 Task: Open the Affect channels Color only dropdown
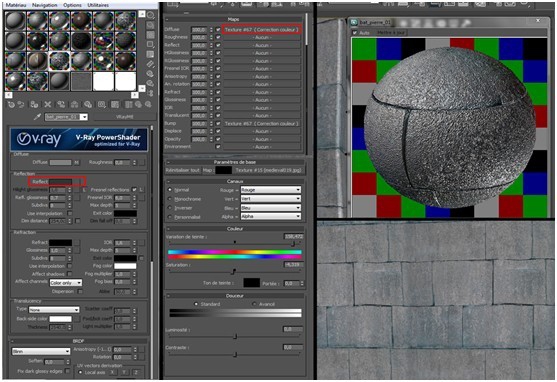point(66,283)
